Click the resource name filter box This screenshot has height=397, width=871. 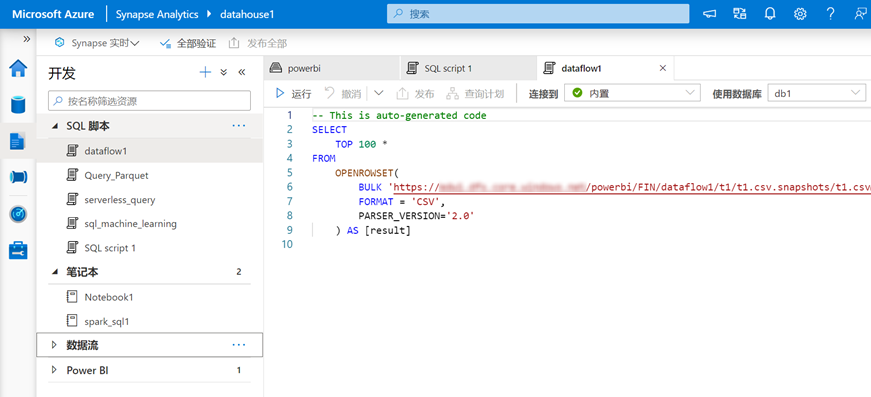(149, 101)
